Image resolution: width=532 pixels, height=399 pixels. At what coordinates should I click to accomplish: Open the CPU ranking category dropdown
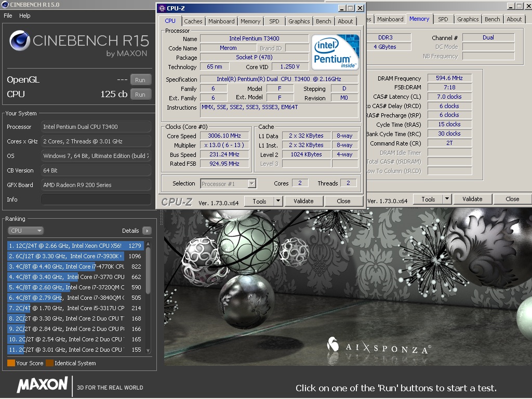[25, 231]
